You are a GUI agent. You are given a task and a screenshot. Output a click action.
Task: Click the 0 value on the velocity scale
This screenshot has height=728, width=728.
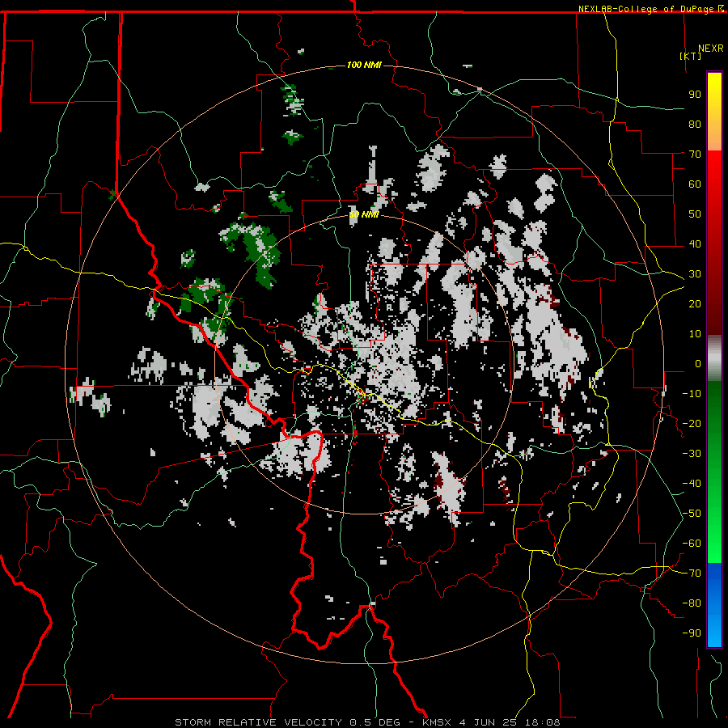pos(698,363)
